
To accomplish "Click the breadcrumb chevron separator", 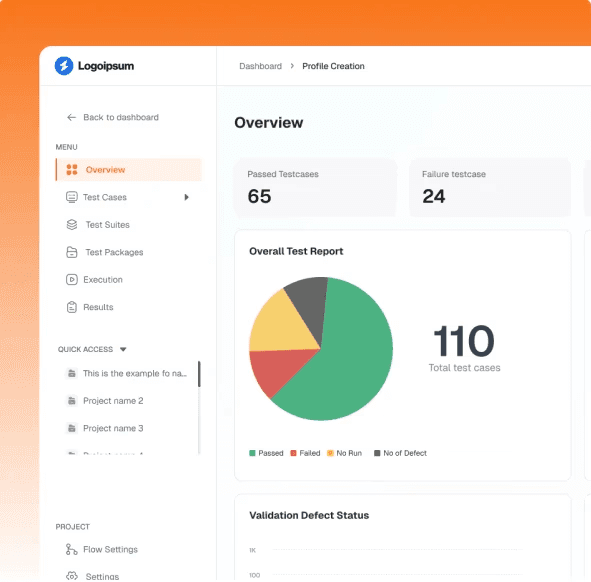I will pyautogui.click(x=292, y=66).
